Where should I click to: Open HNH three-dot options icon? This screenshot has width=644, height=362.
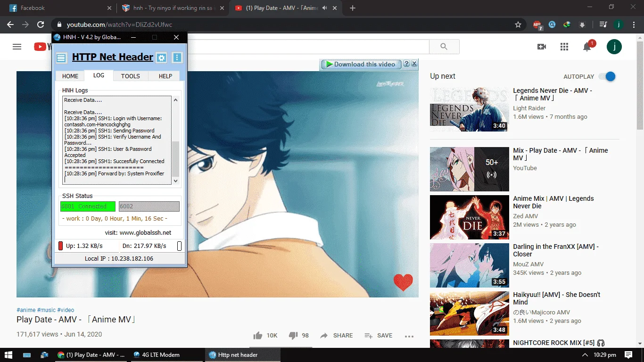click(177, 58)
